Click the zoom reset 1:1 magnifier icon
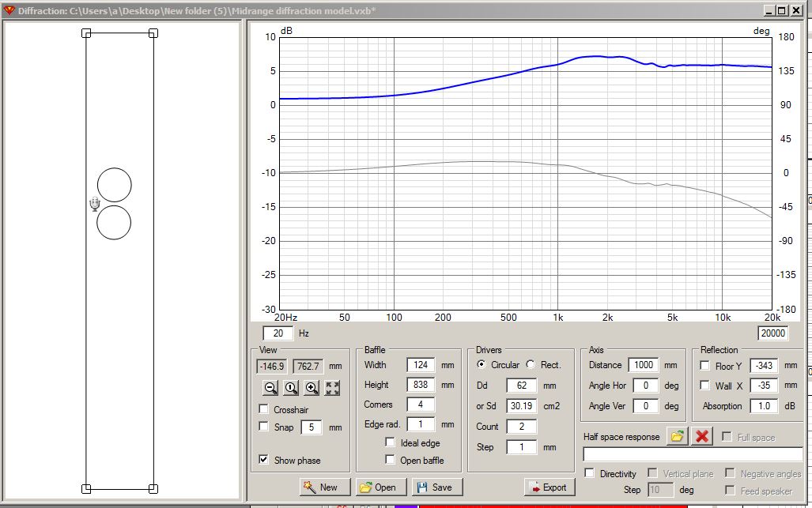Viewport: 812px width, 508px height. coord(290,388)
